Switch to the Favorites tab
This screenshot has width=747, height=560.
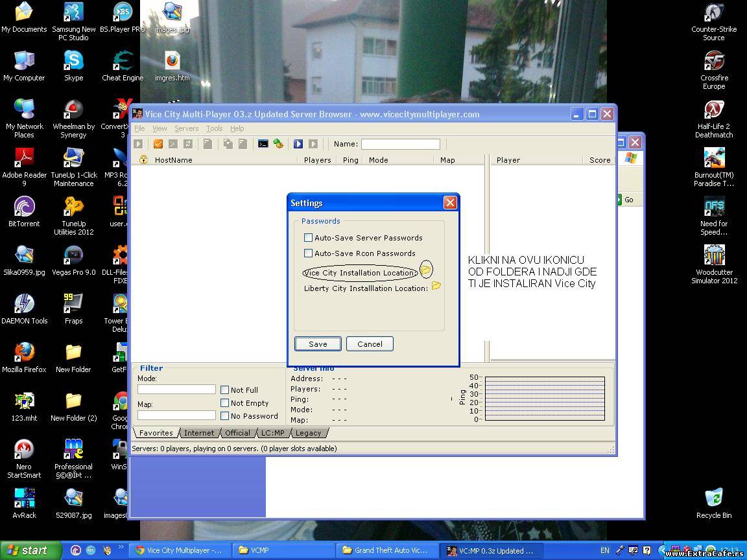[x=156, y=433]
